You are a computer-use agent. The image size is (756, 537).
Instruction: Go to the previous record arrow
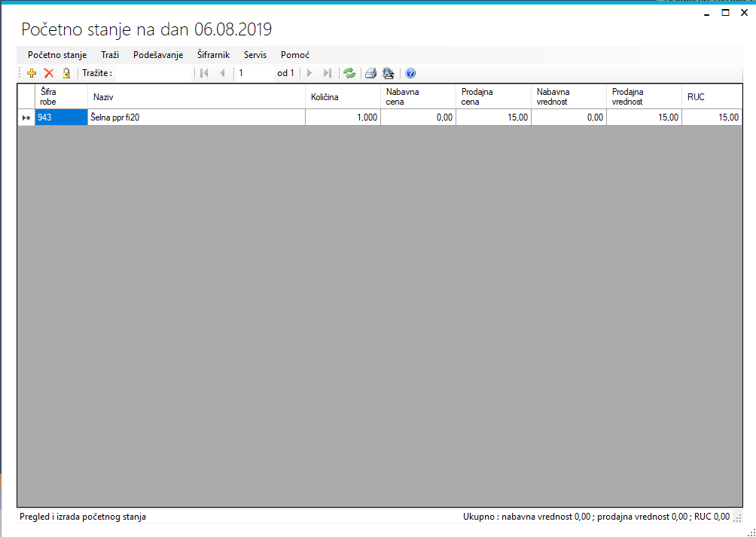pos(222,73)
